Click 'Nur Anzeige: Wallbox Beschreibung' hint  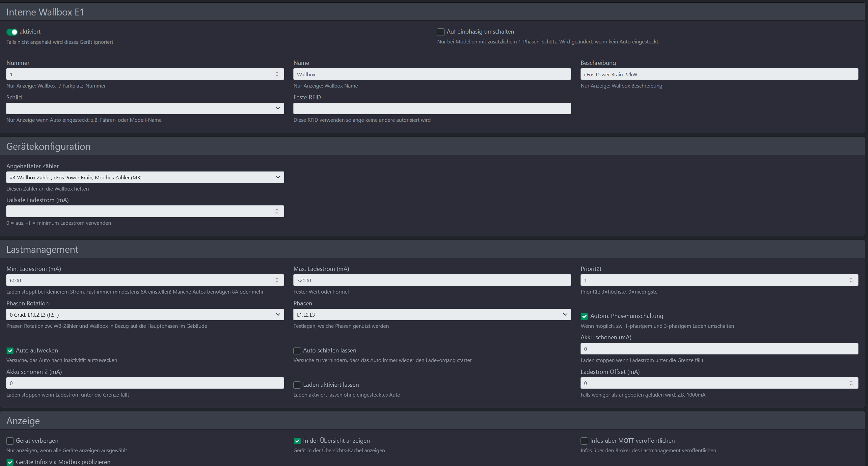pos(621,86)
